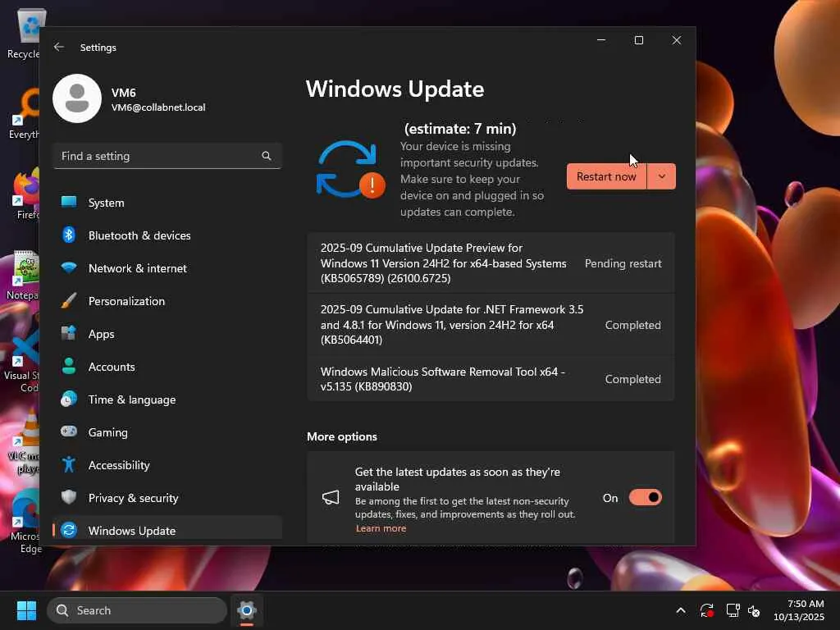Click the back arrow in Settings title bar
840x630 pixels.
59,47
